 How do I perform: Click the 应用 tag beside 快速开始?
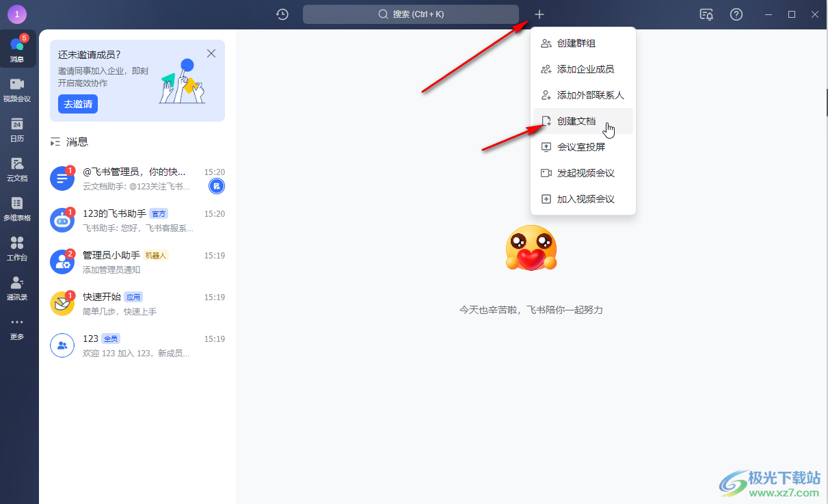[x=133, y=297]
